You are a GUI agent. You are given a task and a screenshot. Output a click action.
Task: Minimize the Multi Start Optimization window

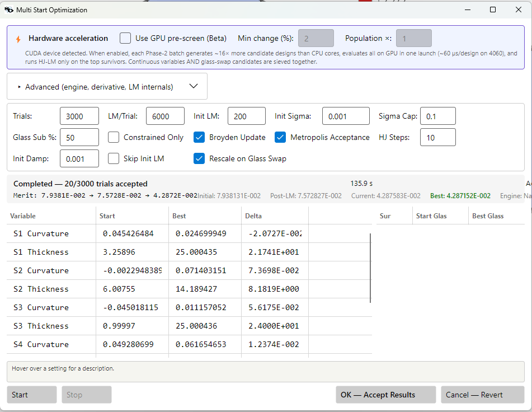468,10
